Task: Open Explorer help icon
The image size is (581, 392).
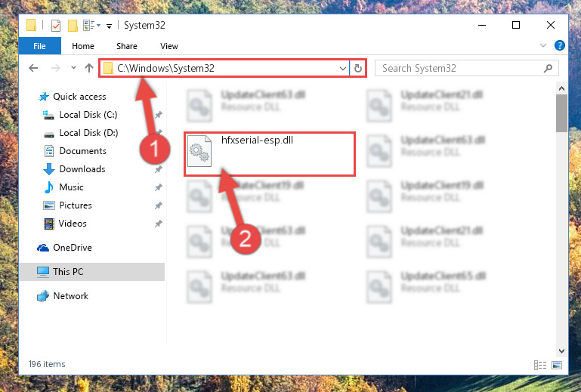Action: [x=560, y=45]
